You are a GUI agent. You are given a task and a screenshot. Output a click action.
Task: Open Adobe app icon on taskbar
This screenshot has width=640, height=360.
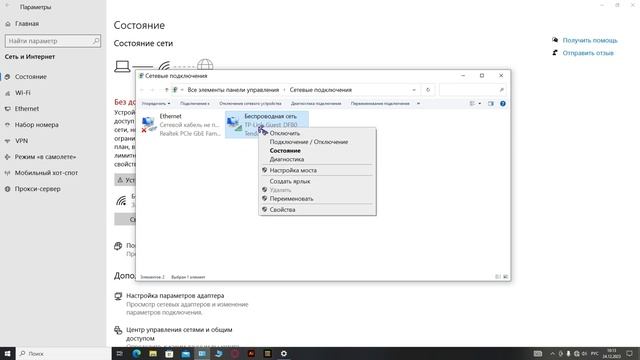(251, 353)
